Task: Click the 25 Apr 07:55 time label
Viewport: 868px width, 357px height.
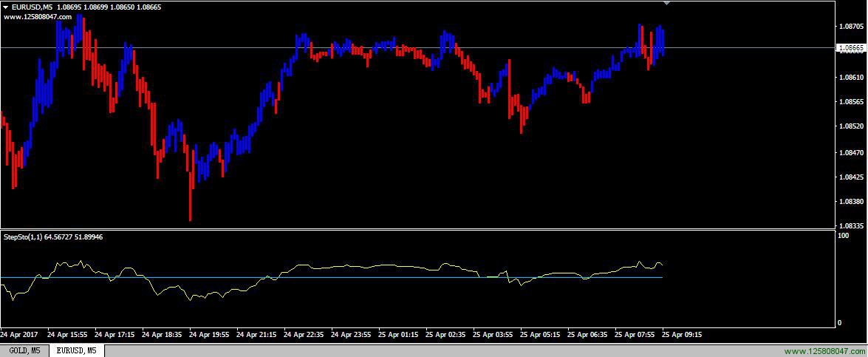Action: coord(635,335)
